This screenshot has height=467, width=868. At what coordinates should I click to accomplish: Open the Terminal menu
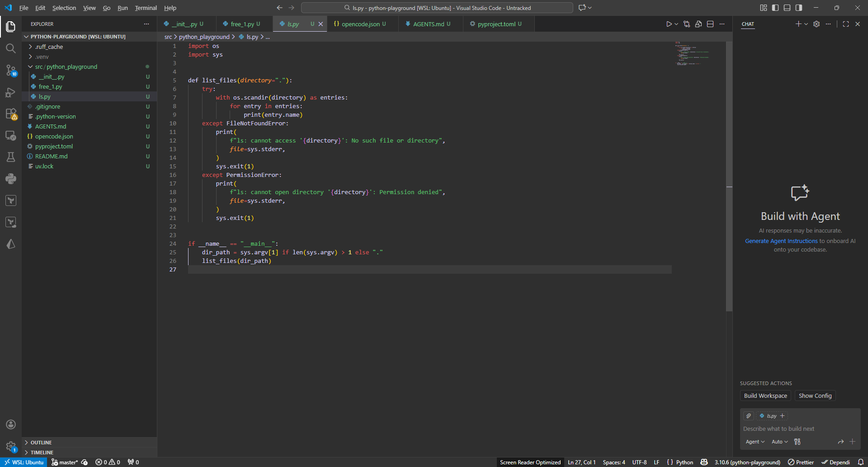click(146, 8)
